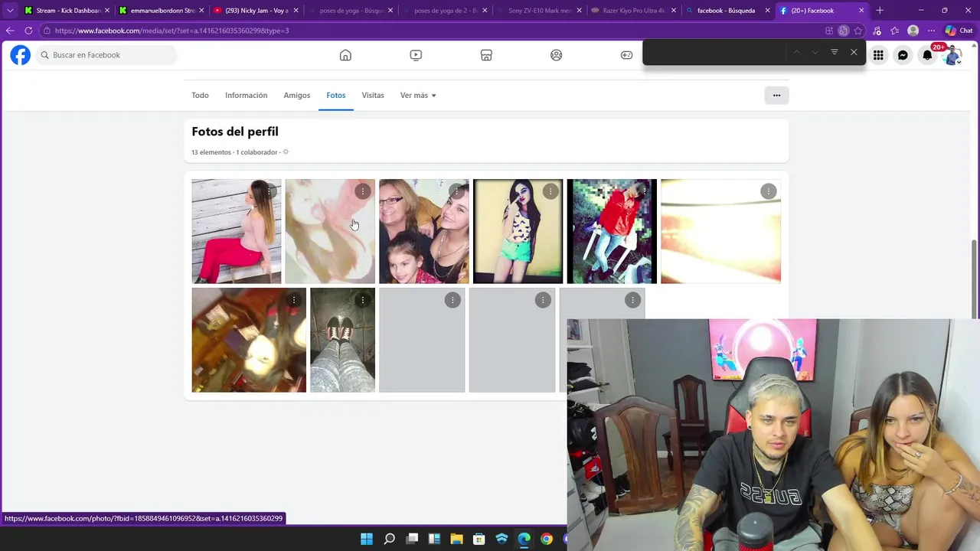Click the Facebook logo icon

point(21,55)
